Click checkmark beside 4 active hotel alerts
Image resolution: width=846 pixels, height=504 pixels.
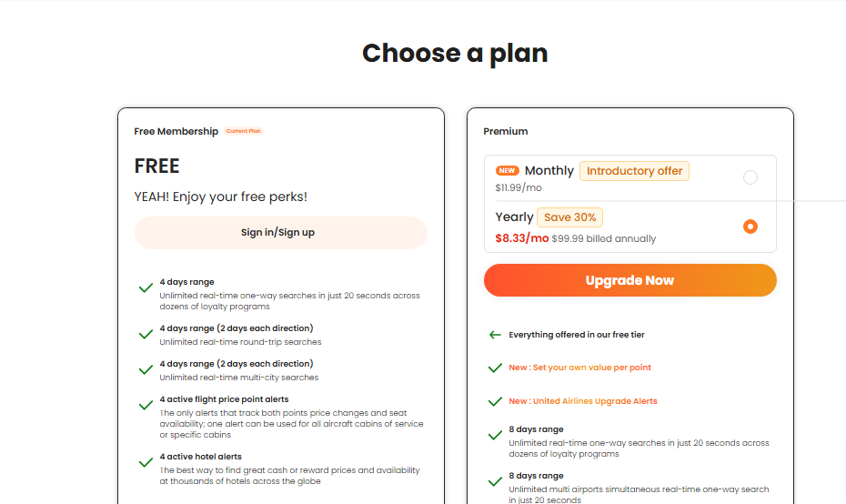[146, 462]
